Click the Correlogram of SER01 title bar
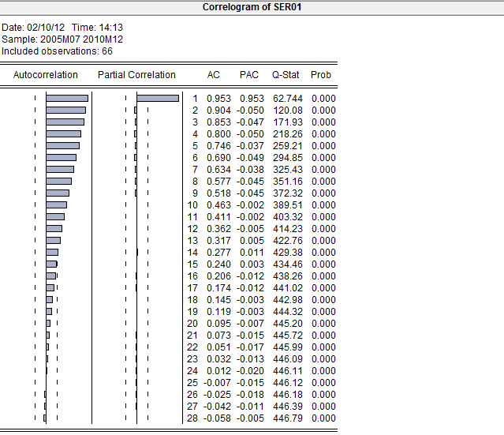Image resolution: width=504 pixels, height=435 pixels. [252, 7]
